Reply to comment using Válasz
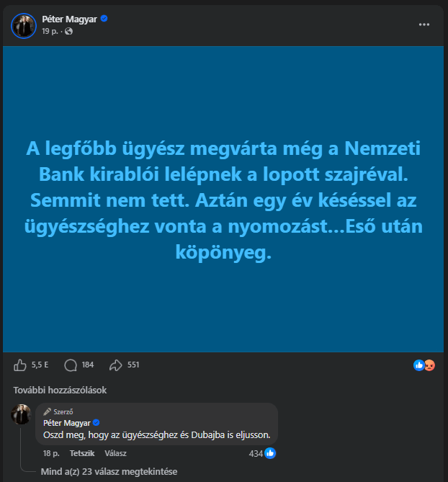Screen dimensions: 448x482 pos(115,454)
